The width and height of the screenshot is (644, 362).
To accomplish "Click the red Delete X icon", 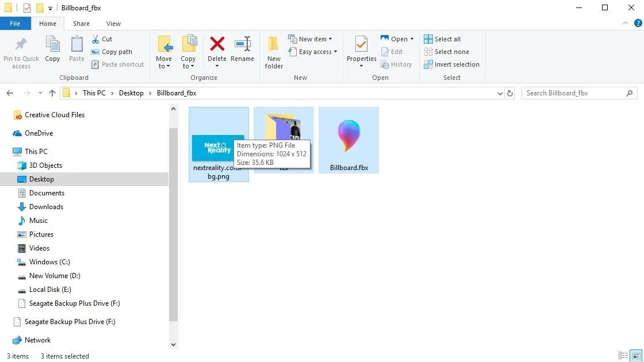I will (217, 44).
